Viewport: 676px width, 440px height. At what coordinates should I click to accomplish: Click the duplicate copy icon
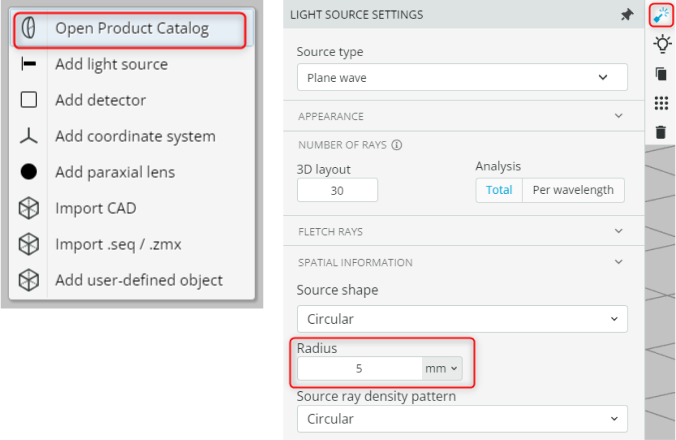[x=661, y=74]
